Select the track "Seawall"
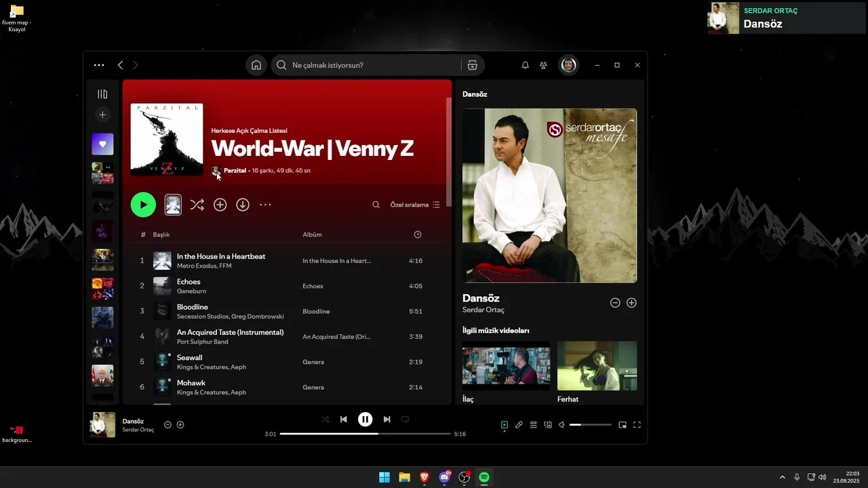Image resolution: width=868 pixels, height=488 pixels. (190, 357)
